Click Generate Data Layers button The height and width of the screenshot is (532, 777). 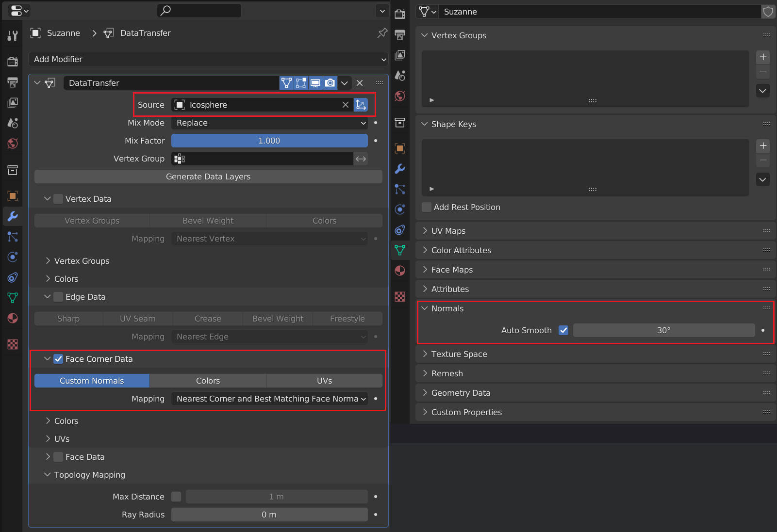(x=208, y=177)
